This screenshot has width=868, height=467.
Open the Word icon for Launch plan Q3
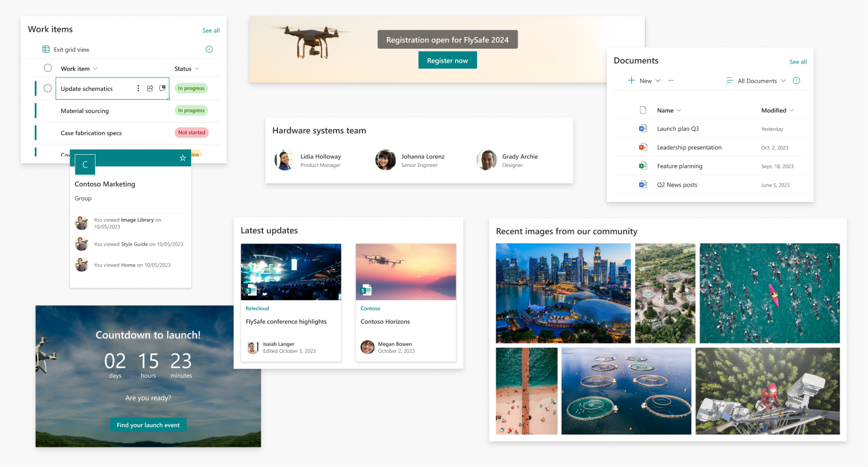click(x=643, y=128)
